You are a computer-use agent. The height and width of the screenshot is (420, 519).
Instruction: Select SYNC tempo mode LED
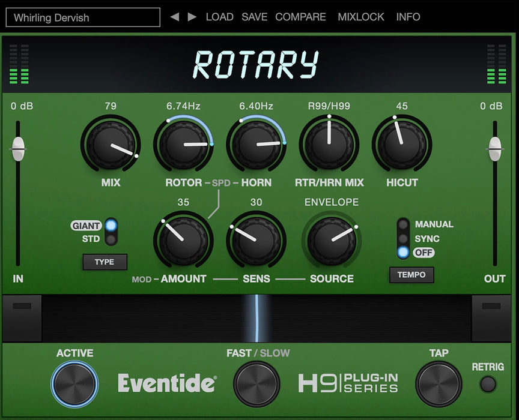tap(403, 238)
